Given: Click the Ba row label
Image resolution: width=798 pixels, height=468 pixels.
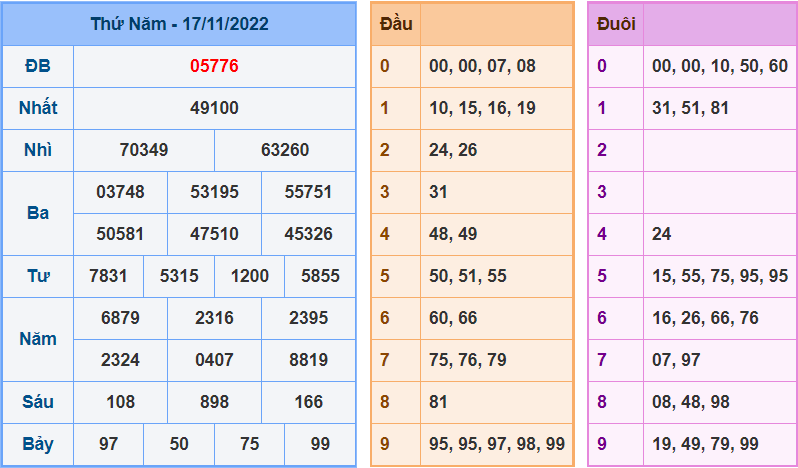Looking at the screenshot, I should point(38,213).
